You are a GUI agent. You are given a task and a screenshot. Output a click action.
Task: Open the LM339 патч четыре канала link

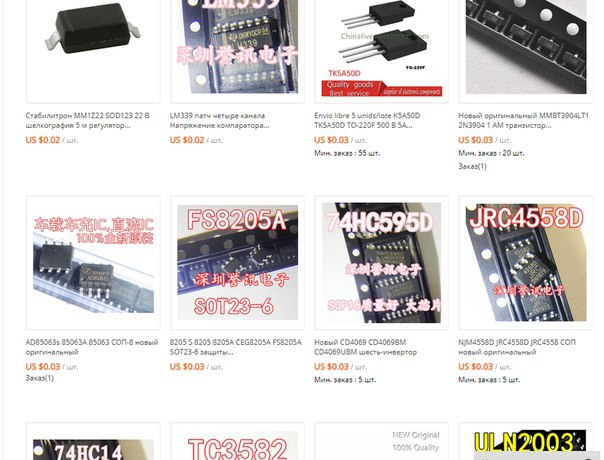[x=220, y=120]
